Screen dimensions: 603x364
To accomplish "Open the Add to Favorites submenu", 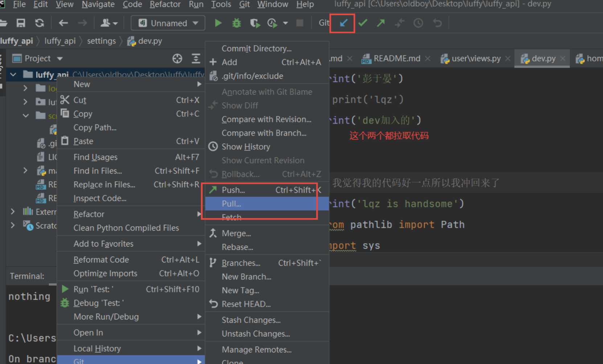I will pyautogui.click(x=131, y=244).
